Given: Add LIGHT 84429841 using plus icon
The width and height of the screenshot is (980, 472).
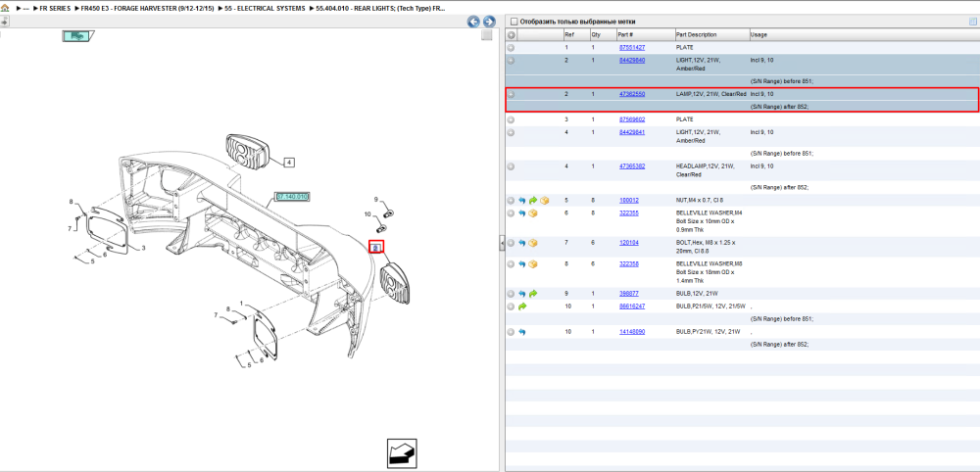Looking at the screenshot, I should pyautogui.click(x=511, y=132).
